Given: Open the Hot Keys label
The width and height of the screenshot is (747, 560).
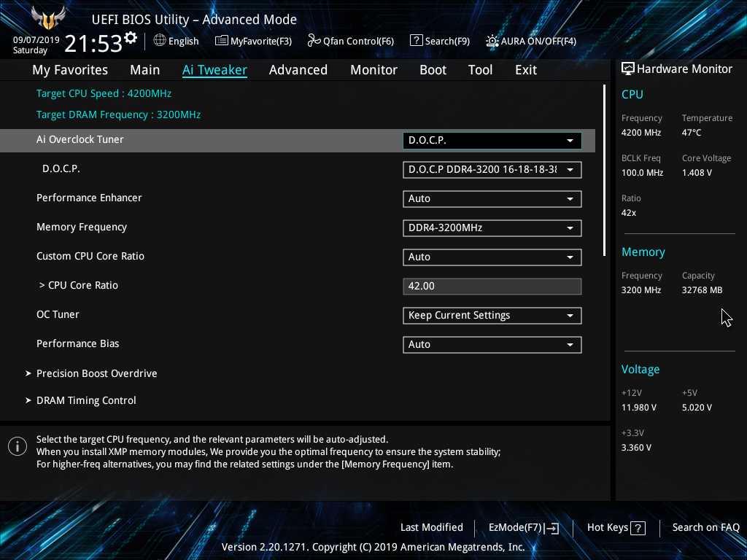Looking at the screenshot, I should (x=608, y=527).
